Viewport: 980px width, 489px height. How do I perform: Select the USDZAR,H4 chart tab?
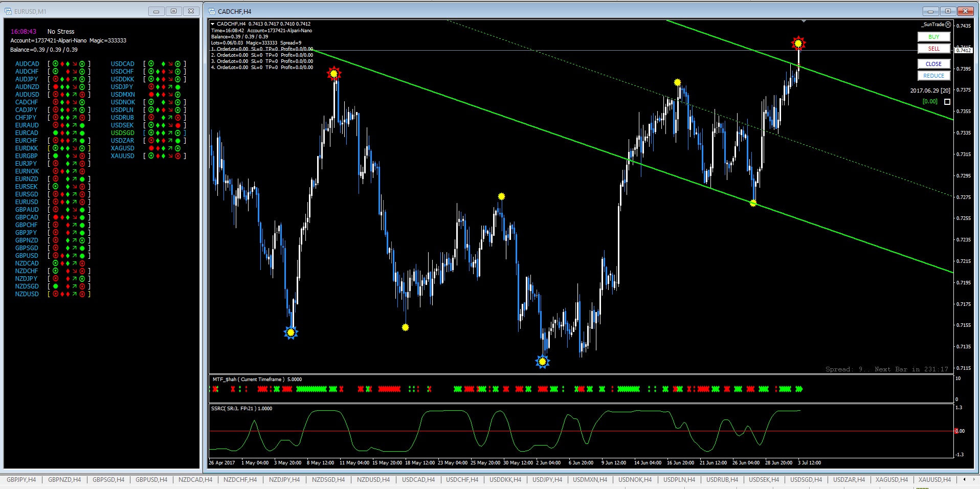(849, 480)
